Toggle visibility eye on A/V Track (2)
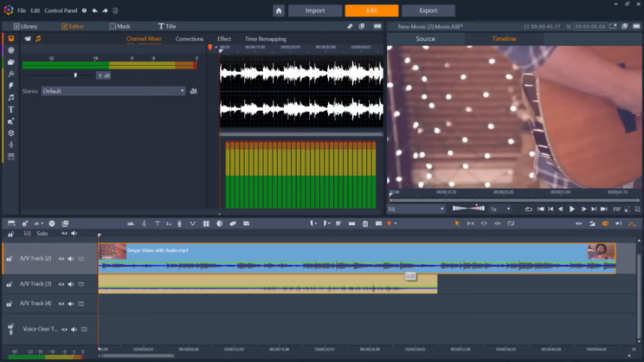 click(x=61, y=259)
